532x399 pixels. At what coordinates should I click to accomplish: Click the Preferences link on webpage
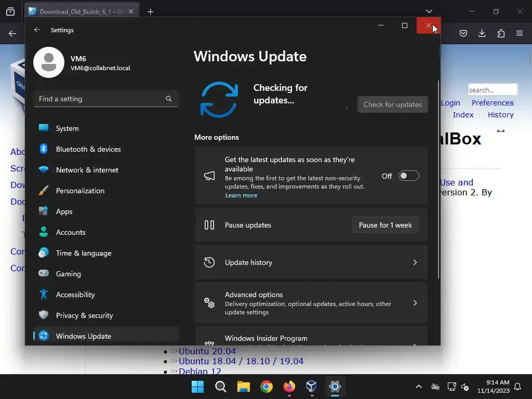coord(493,102)
